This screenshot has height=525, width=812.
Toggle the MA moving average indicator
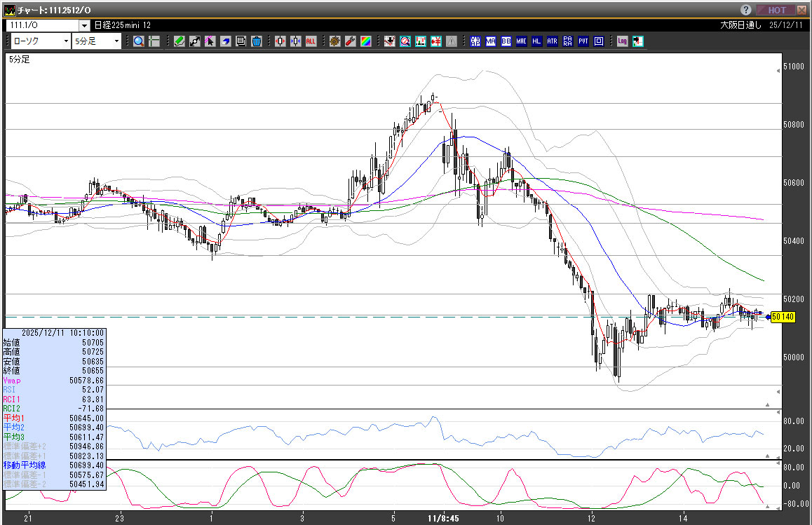(x=491, y=41)
